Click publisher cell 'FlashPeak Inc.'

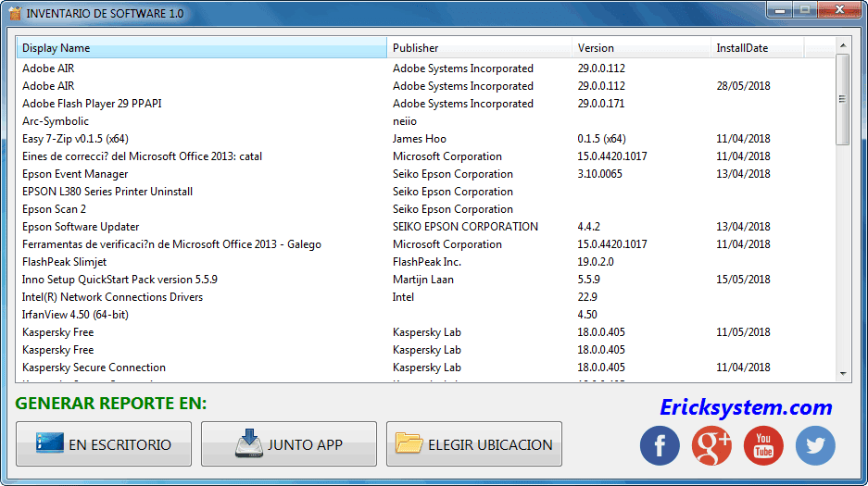pyautogui.click(x=427, y=262)
